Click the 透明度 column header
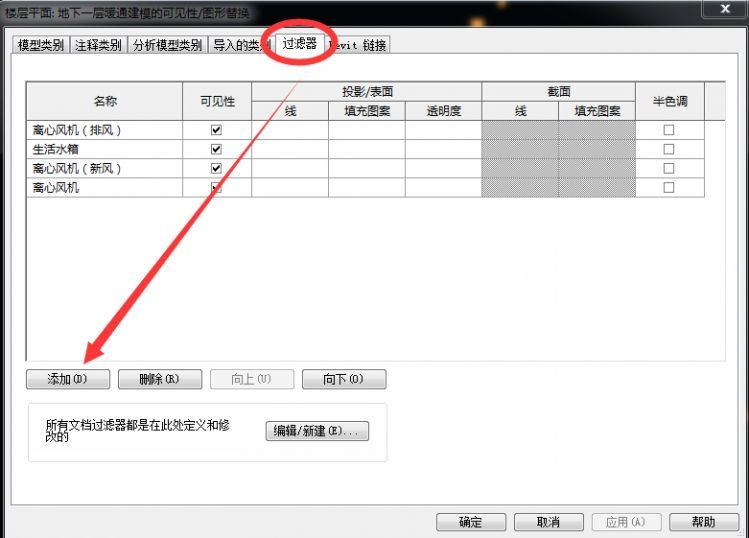749x538 pixels. 443,111
